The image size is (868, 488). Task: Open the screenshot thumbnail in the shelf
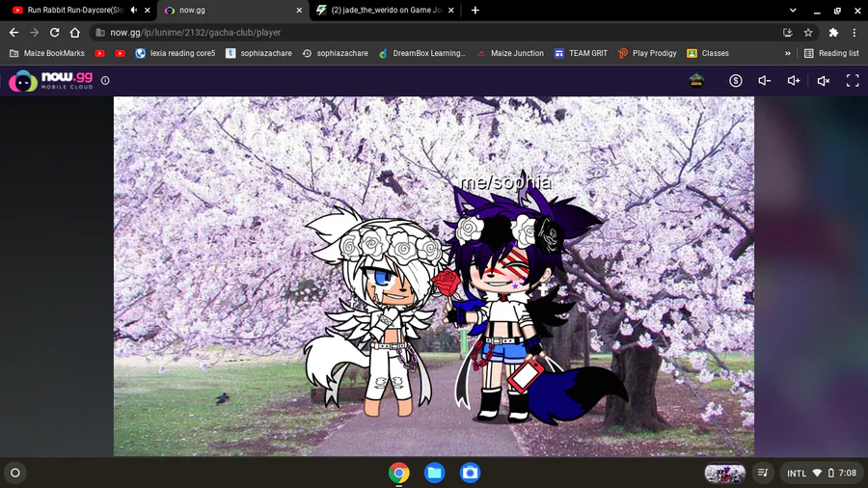pos(724,474)
